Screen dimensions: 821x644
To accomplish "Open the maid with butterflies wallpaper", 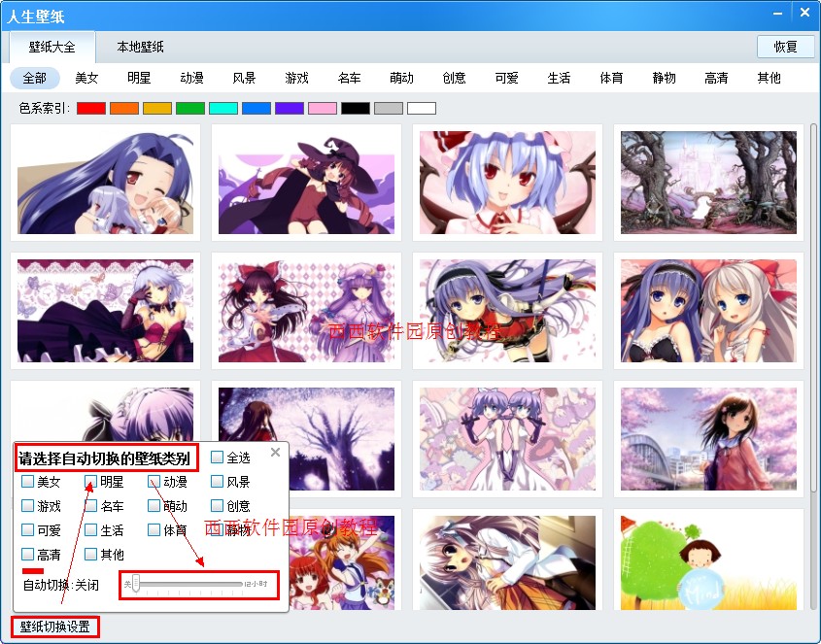I will click(105, 311).
